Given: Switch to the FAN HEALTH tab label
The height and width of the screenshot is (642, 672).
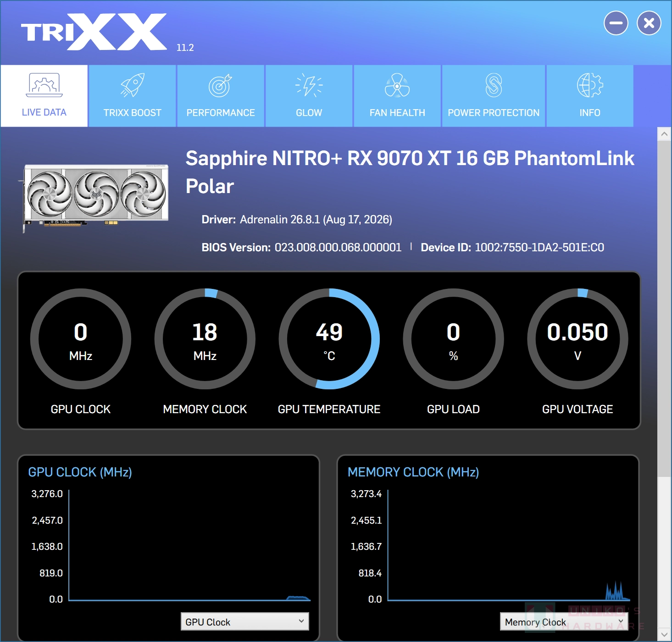Looking at the screenshot, I should [x=397, y=113].
